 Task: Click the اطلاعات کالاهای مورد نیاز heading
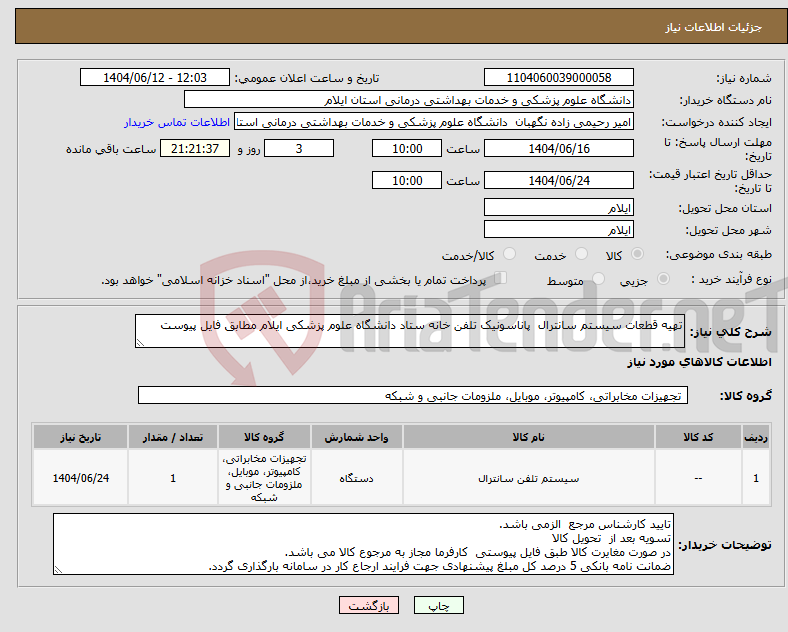point(699,362)
